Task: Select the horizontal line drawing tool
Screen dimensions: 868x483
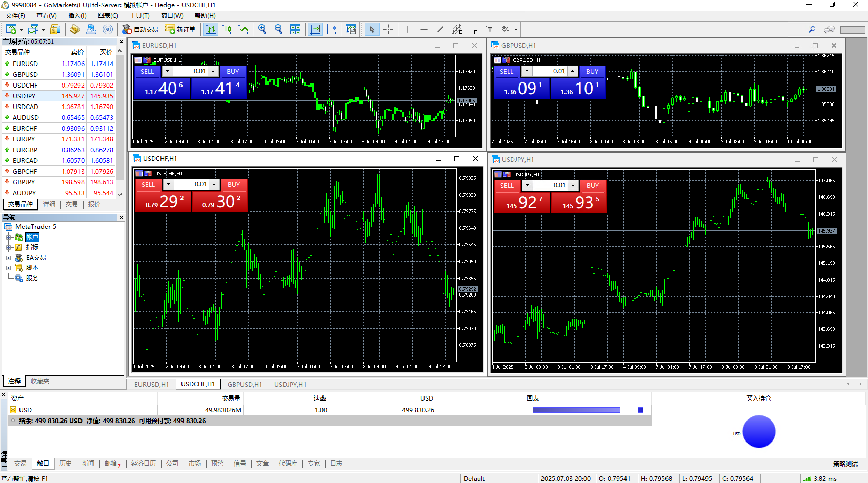Action: [x=424, y=29]
